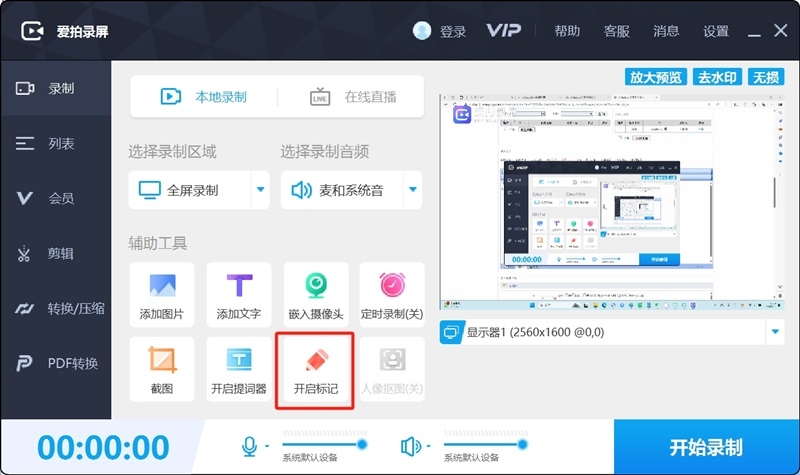
Task: Open 剪辑 editing from the sidebar
Action: pyautogui.click(x=56, y=254)
